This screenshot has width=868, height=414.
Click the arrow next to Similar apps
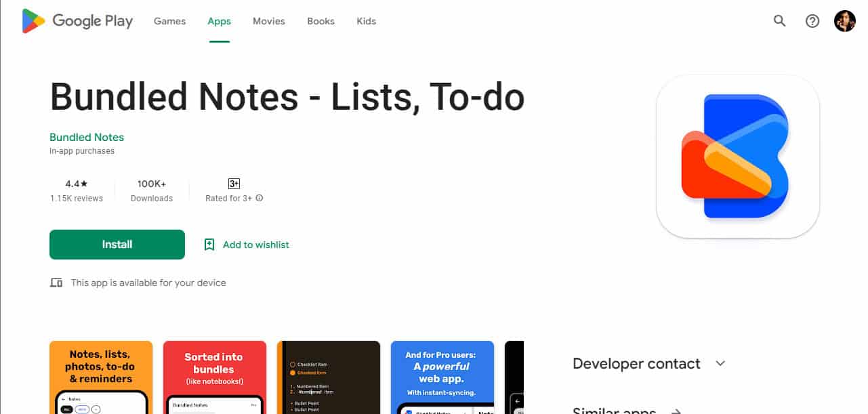[675, 411]
